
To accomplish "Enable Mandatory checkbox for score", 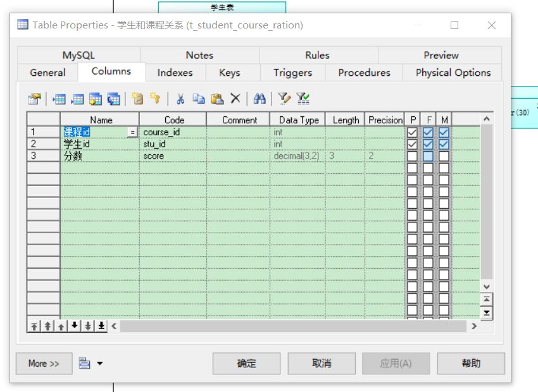I will pyautogui.click(x=444, y=156).
